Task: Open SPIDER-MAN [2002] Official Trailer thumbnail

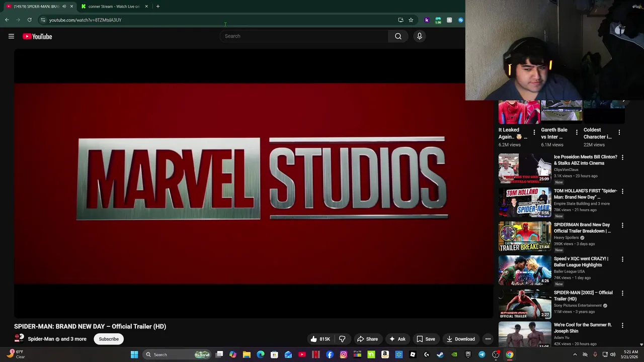Action: pos(525,304)
